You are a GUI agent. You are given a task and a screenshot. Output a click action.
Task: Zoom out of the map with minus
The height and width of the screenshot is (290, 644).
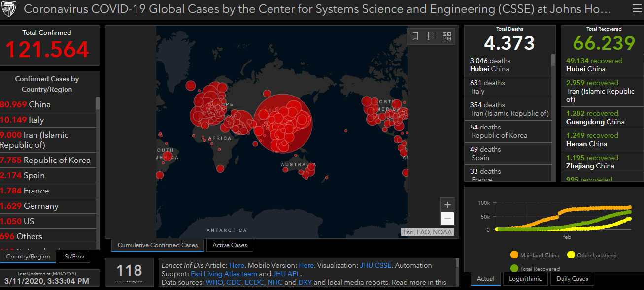click(x=447, y=218)
